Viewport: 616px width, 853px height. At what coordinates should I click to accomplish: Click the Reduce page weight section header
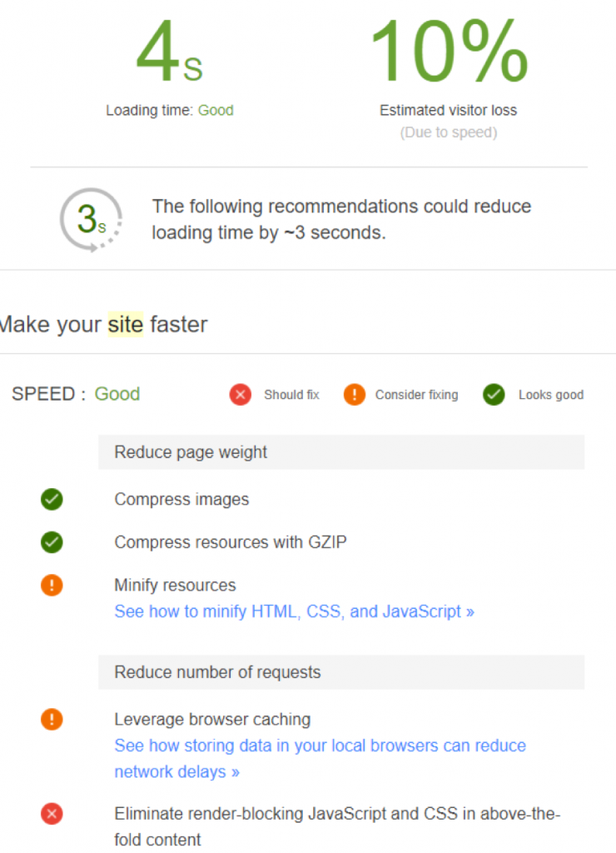click(x=191, y=452)
